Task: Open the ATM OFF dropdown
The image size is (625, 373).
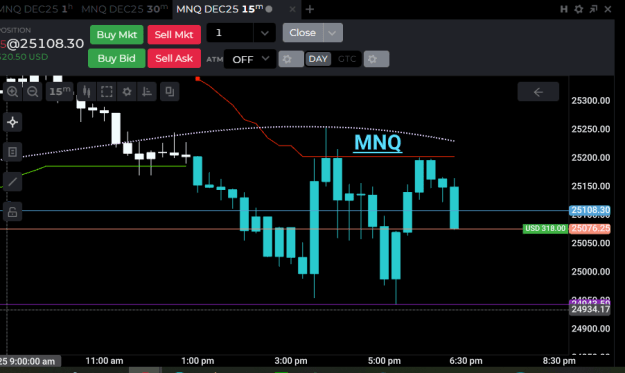Action: click(250, 59)
